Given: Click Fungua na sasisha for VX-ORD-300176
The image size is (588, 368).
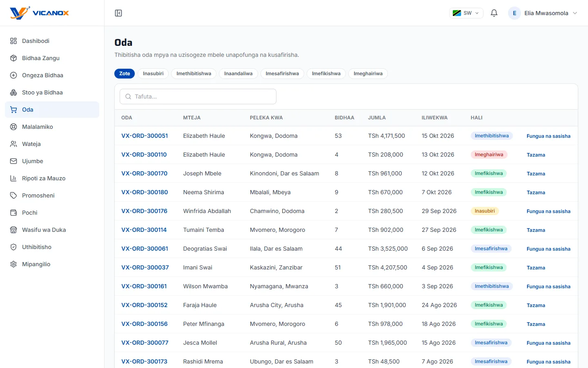Looking at the screenshot, I should tap(548, 211).
